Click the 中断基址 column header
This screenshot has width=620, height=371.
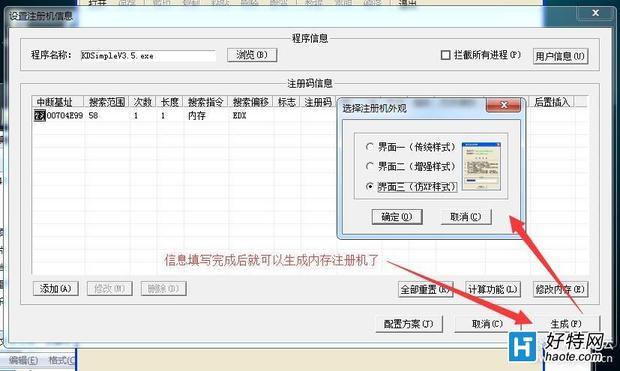[58, 102]
